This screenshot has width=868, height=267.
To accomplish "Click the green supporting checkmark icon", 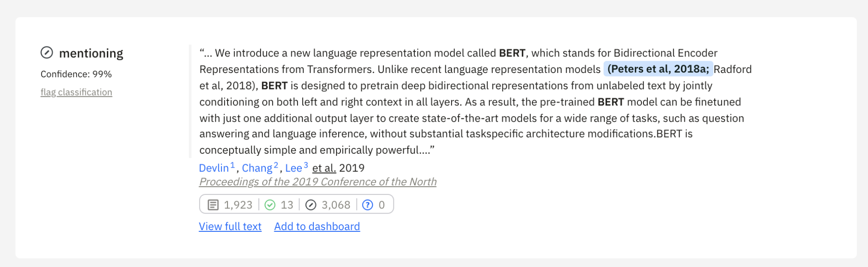I will pyautogui.click(x=270, y=205).
